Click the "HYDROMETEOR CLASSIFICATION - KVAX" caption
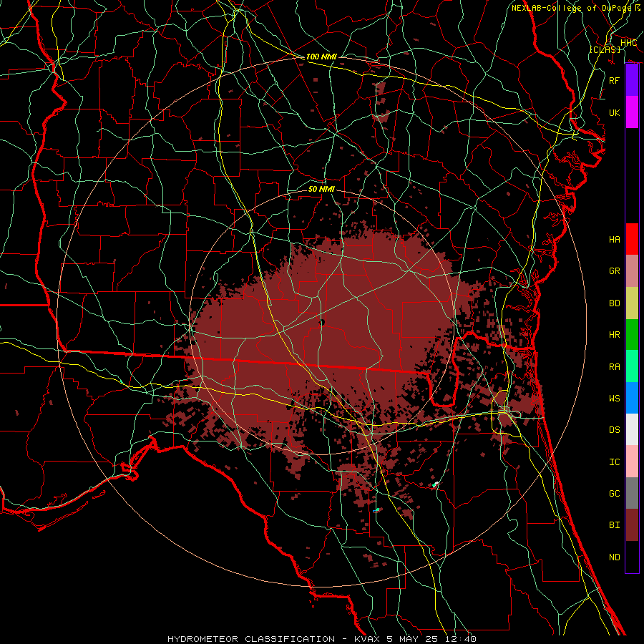The width and height of the screenshot is (644, 644). click(x=275, y=639)
